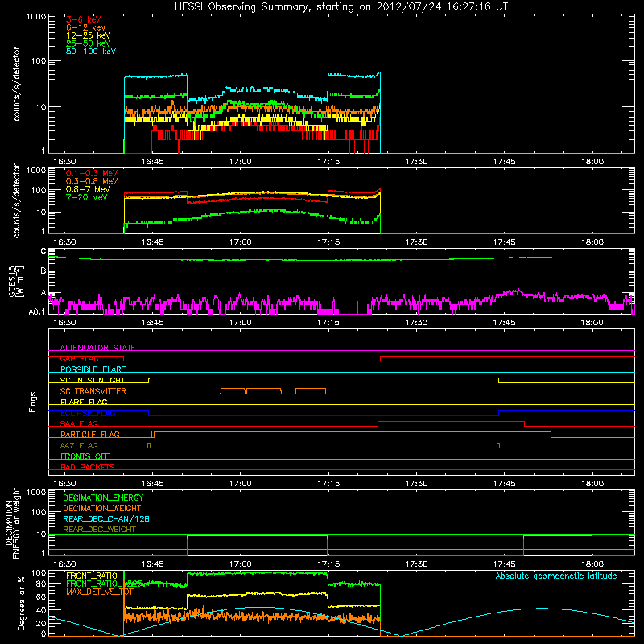Click the 0.1-0.3 MeV legend label
Image resolution: width=644 pixels, height=644 pixels.
tap(92, 173)
